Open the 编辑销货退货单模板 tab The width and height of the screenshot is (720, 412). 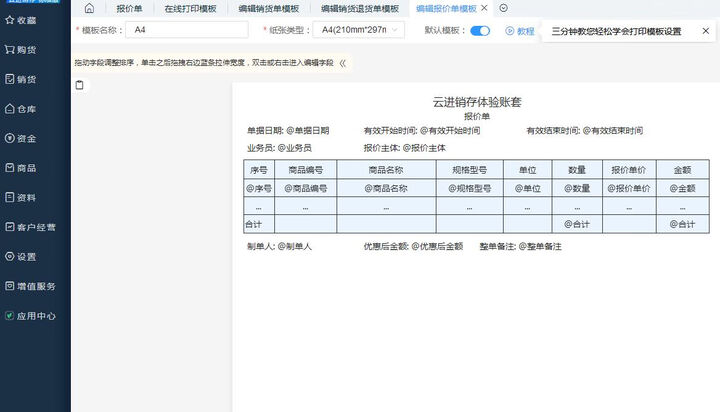pos(359,8)
